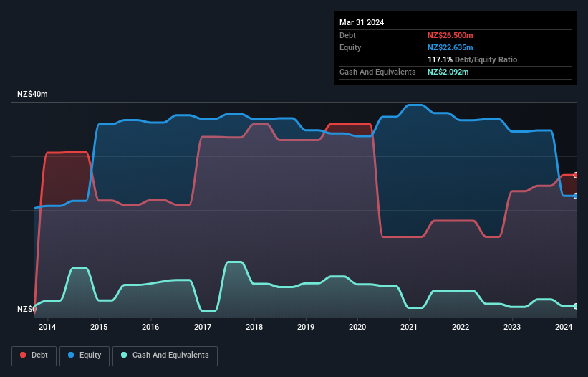The height and width of the screenshot is (377, 588).
Task: Click the blue Equity endpoint marker
Action: coord(576,196)
